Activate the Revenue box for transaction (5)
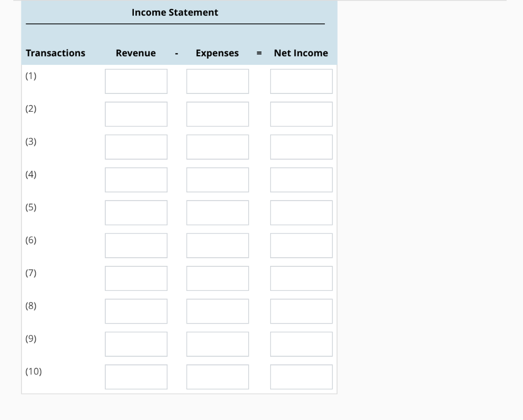The image size is (523, 420). [x=136, y=213]
